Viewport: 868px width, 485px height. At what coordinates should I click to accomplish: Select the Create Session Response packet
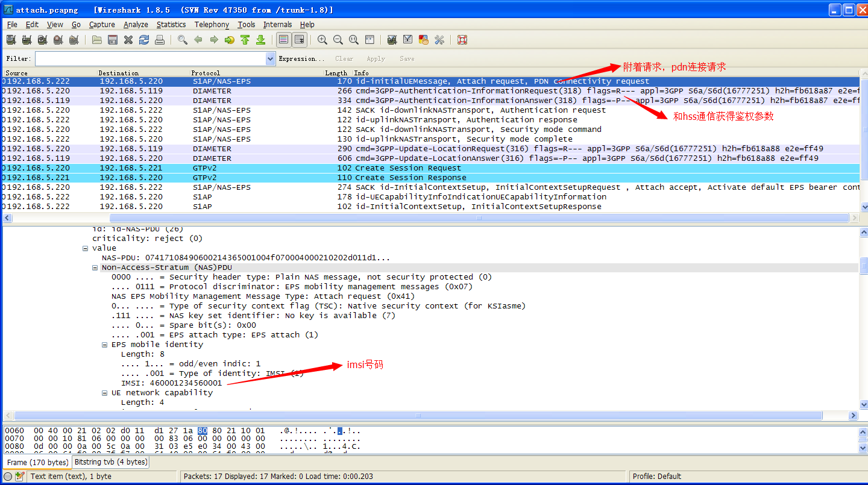click(x=430, y=178)
